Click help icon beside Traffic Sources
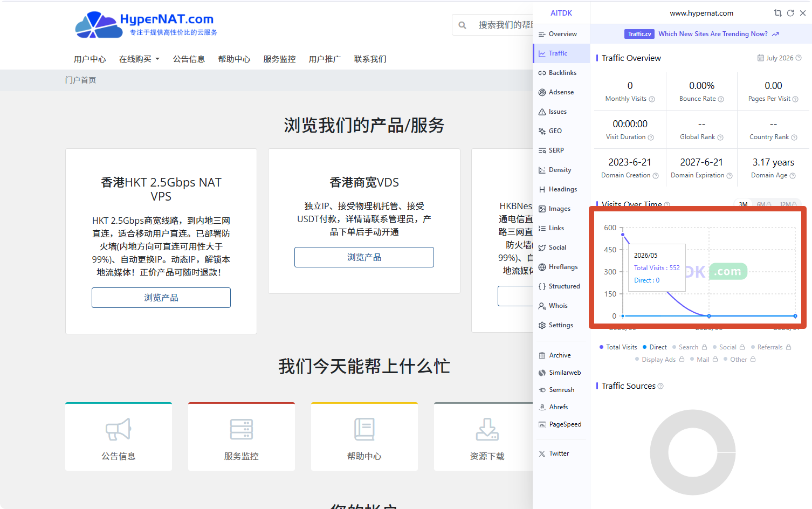This screenshot has height=509, width=812. point(660,386)
